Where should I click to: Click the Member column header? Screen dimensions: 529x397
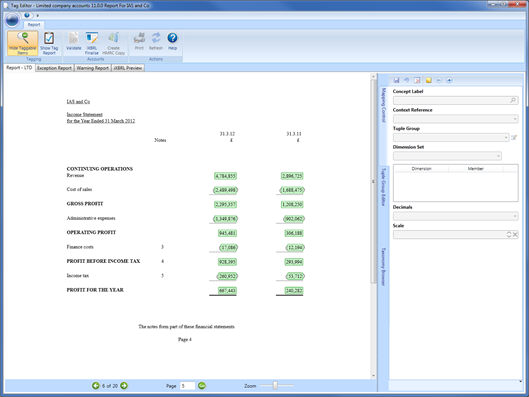[476, 169]
